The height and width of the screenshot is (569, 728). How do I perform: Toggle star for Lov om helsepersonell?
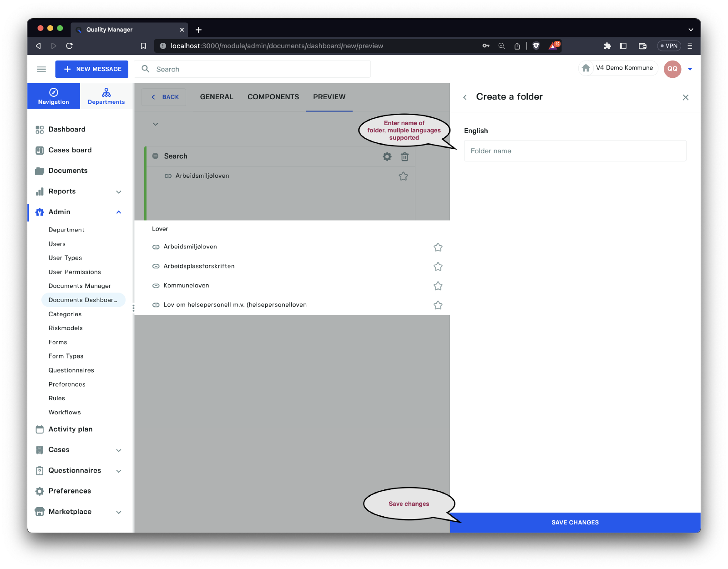click(x=438, y=305)
